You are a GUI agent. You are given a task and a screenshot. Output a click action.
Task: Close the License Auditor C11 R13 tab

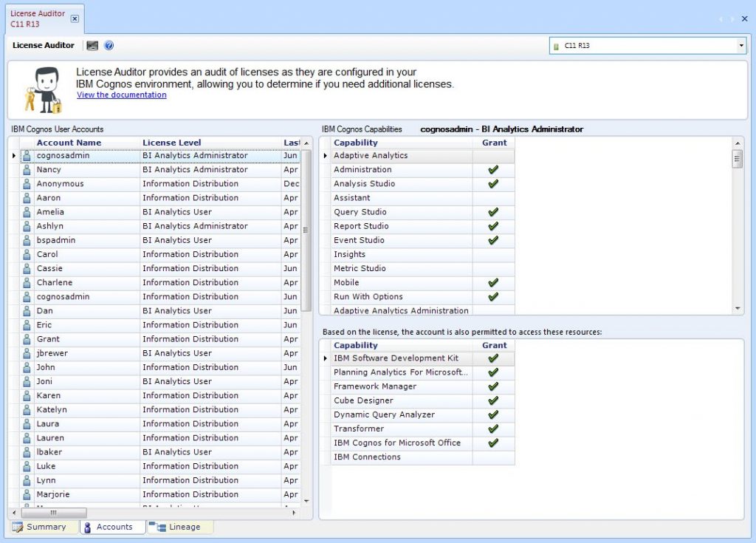click(x=75, y=18)
